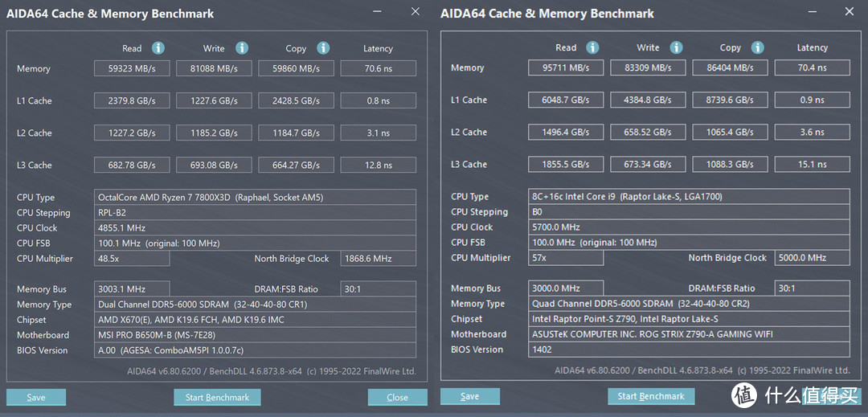Select L1 cache read 6048.7 GB/s

pyautogui.click(x=566, y=100)
